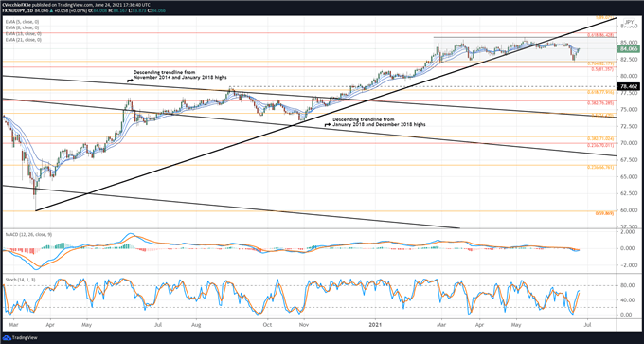Click the 0.5 Fibonacci level label near 81.357
This screenshot has width=644, height=344.
(x=601, y=69)
